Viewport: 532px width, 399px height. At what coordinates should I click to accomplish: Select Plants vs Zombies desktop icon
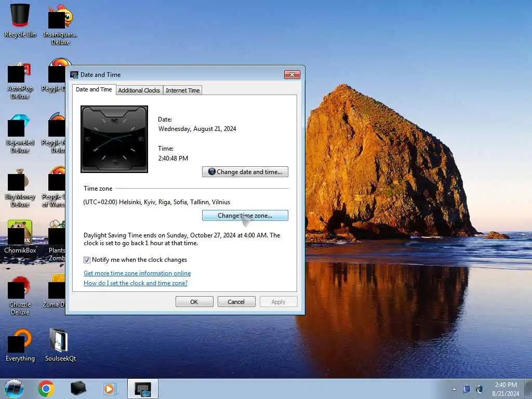click(56, 241)
